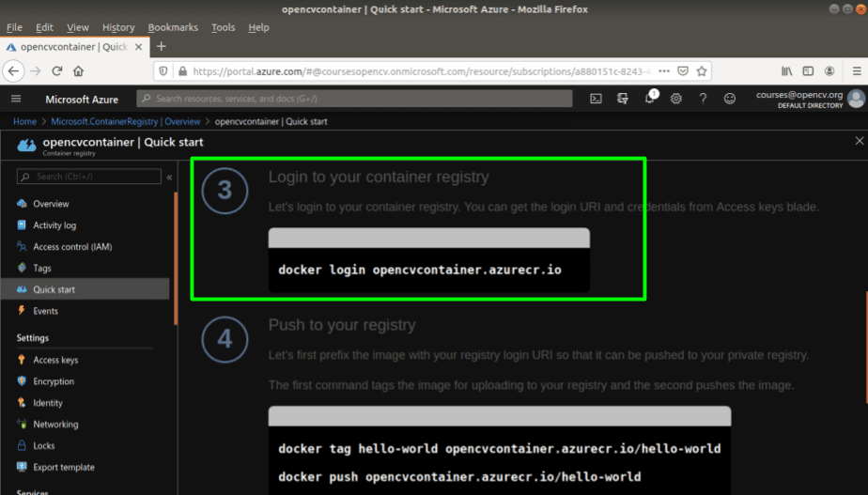Go back with Firefox's back arrow
This screenshot has width=868, height=495.
tap(14, 70)
